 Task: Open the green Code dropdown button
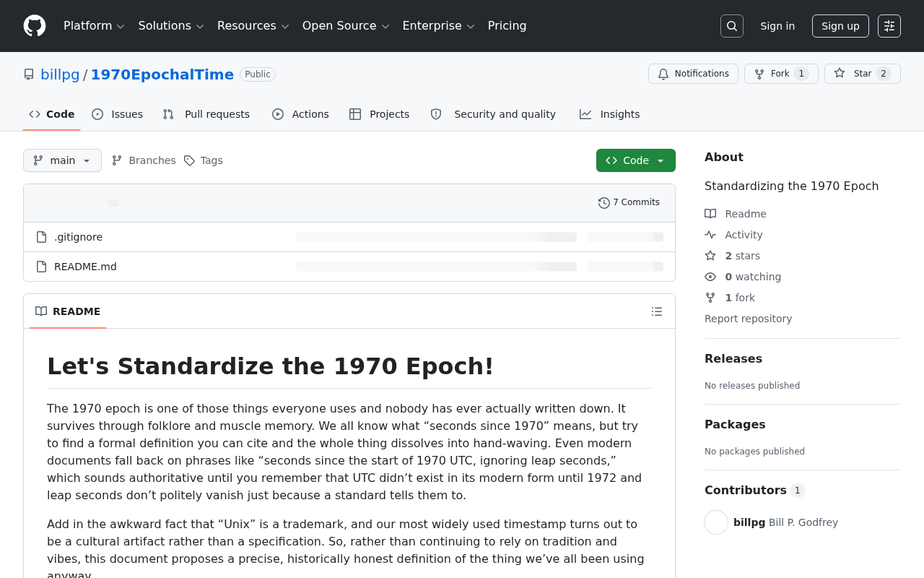click(636, 160)
